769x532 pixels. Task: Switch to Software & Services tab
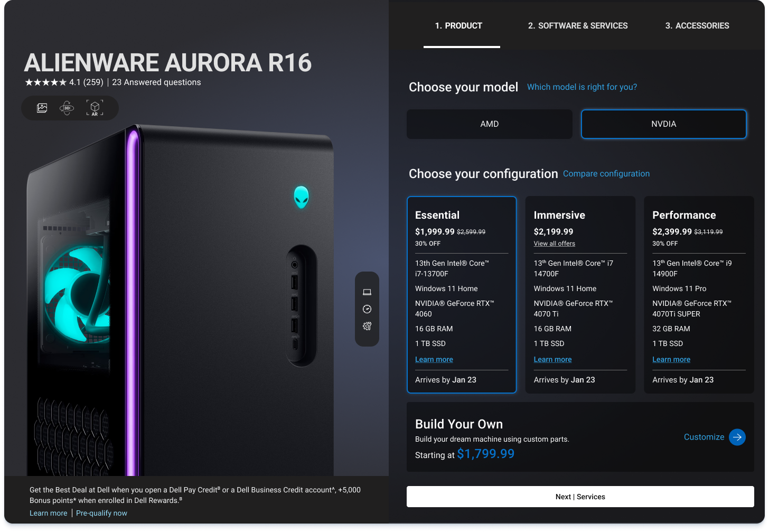(x=578, y=25)
